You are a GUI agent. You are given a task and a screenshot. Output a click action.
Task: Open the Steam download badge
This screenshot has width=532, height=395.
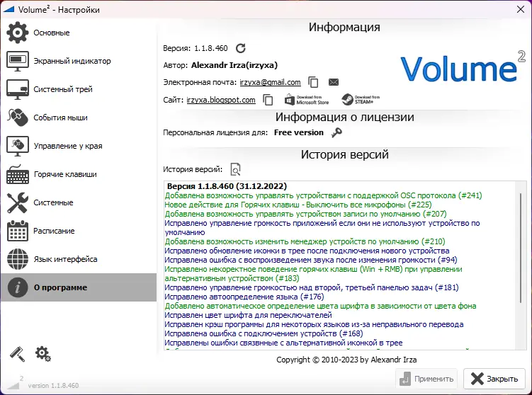(361, 100)
